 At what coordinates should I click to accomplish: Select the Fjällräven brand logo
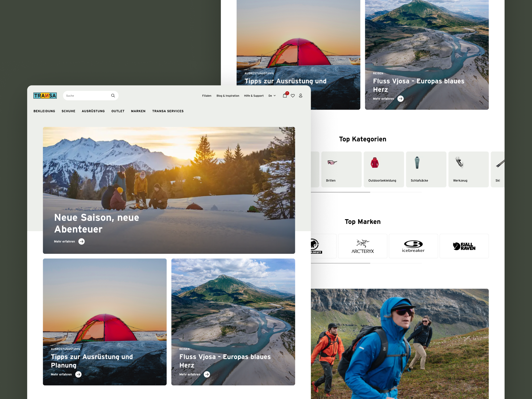click(464, 246)
